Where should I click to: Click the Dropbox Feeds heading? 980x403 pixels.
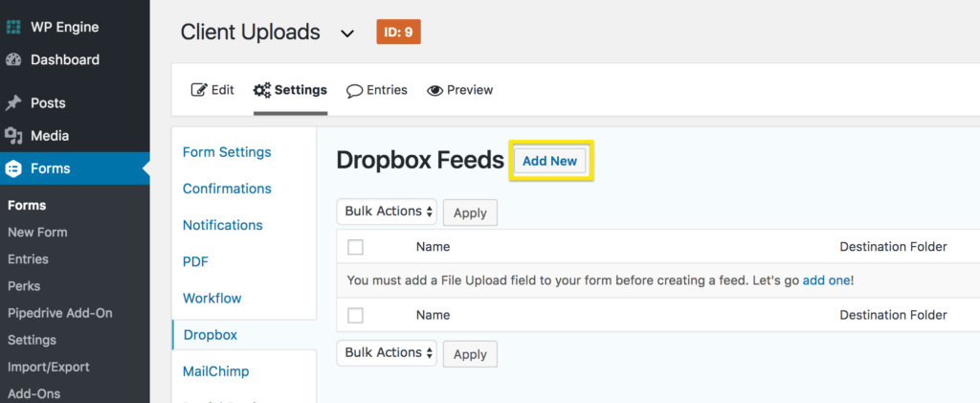click(420, 161)
